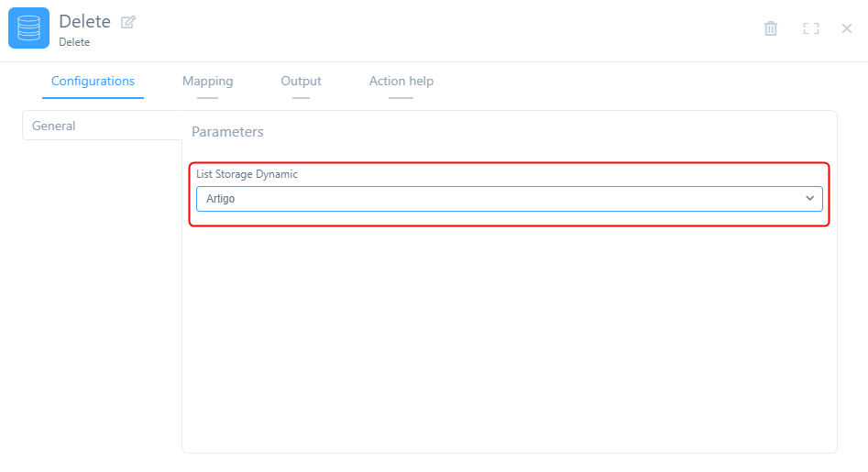Open the Mapping tab
Screen dimensions: 868x472
coord(207,81)
